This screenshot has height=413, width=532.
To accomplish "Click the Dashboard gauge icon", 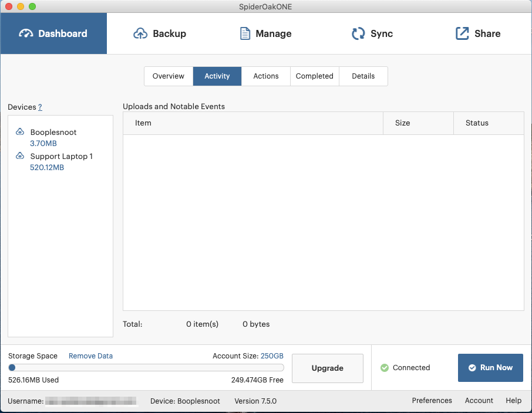I will (26, 33).
